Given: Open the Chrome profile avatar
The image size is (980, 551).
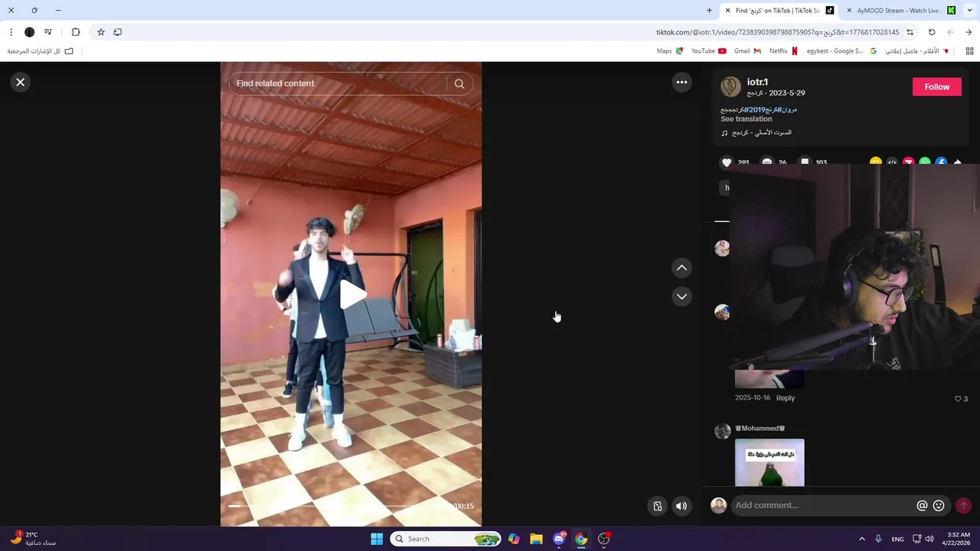Looking at the screenshot, I should point(29,32).
